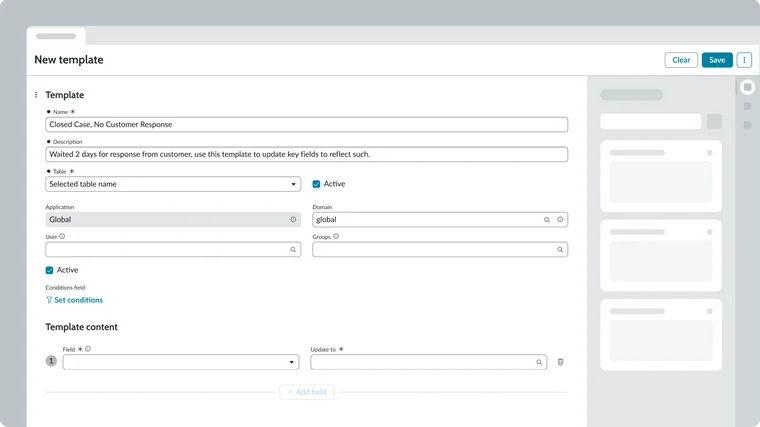
Task: Click the Set conditions link
Action: (75, 300)
